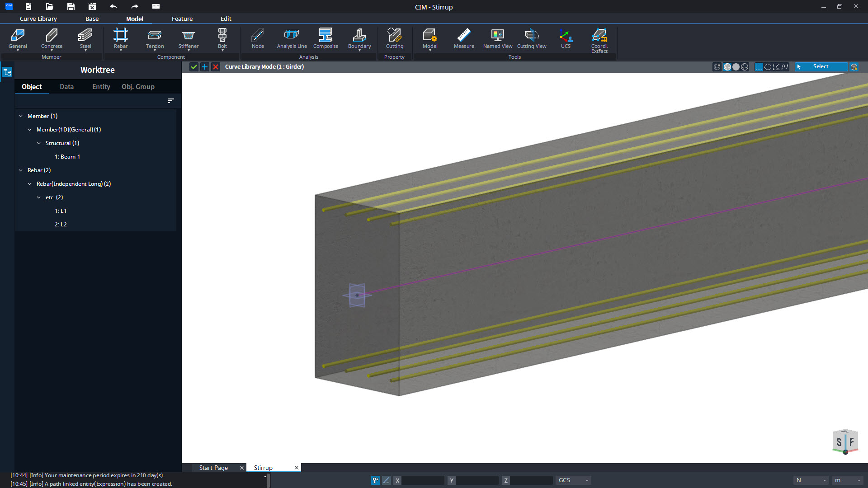
Task: Switch to freehand curve selection mode
Action: pyautogui.click(x=785, y=67)
